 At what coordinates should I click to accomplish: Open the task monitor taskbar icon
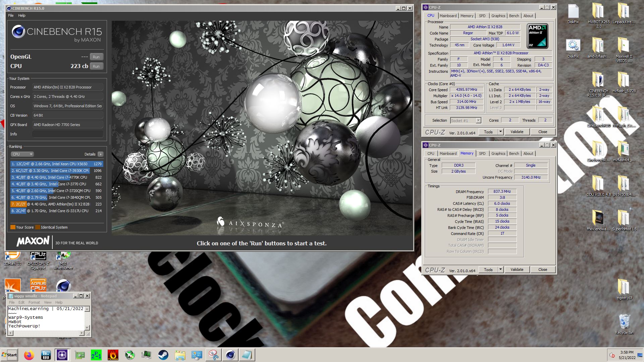coord(147,355)
